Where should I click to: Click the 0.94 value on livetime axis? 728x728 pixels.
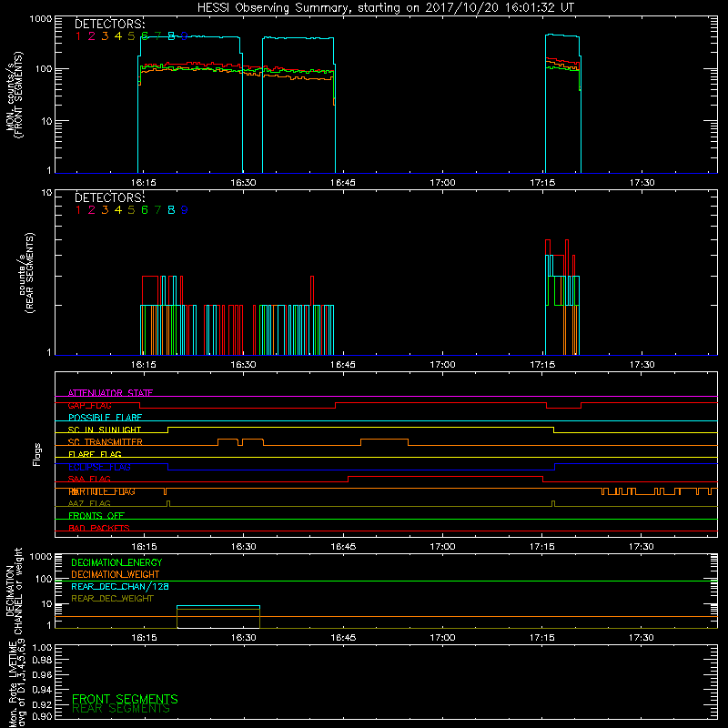[x=42, y=690]
